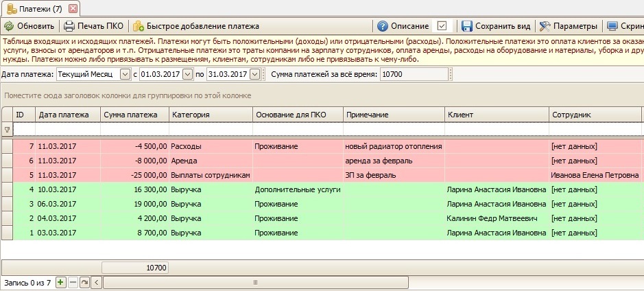This screenshot has height=291, width=644.
Task: Open the end date 31.03.2017 calendar dropdown
Action: click(254, 74)
